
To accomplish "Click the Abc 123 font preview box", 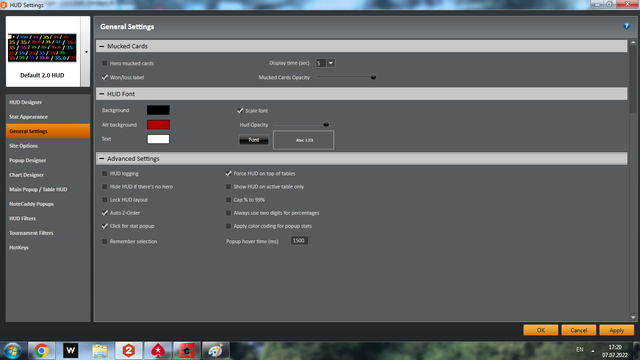I will coord(303,140).
